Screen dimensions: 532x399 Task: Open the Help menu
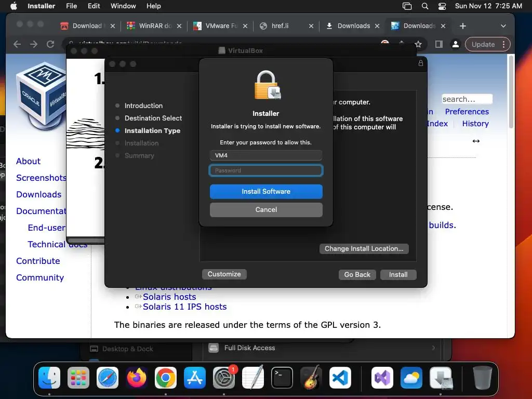point(154,6)
